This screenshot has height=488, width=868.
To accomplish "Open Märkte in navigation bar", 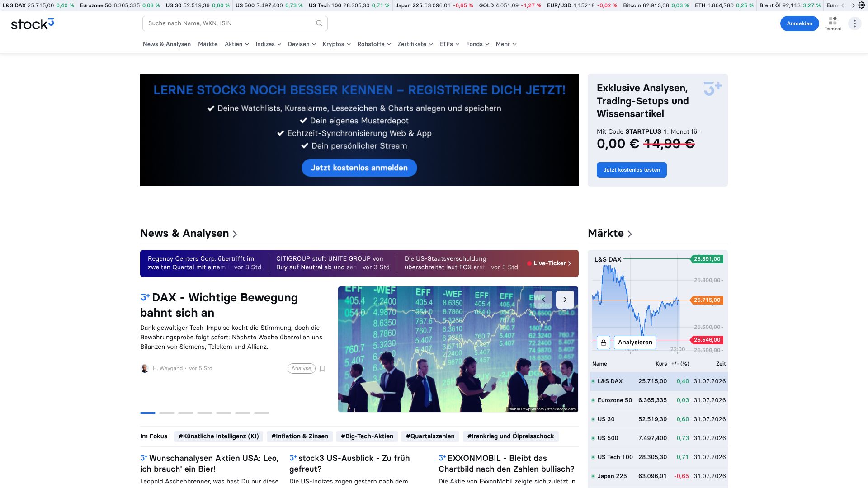I will tap(208, 44).
